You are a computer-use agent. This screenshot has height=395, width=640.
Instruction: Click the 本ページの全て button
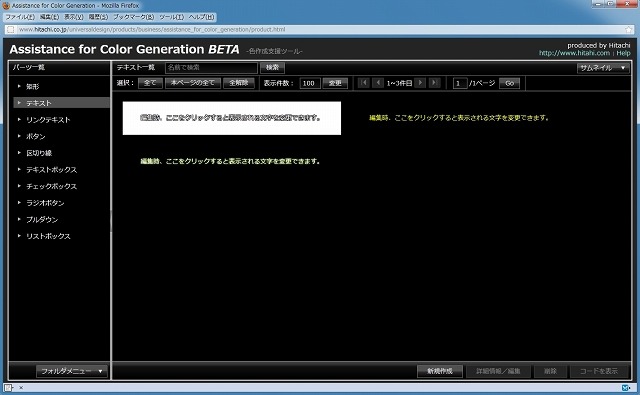(x=193, y=83)
